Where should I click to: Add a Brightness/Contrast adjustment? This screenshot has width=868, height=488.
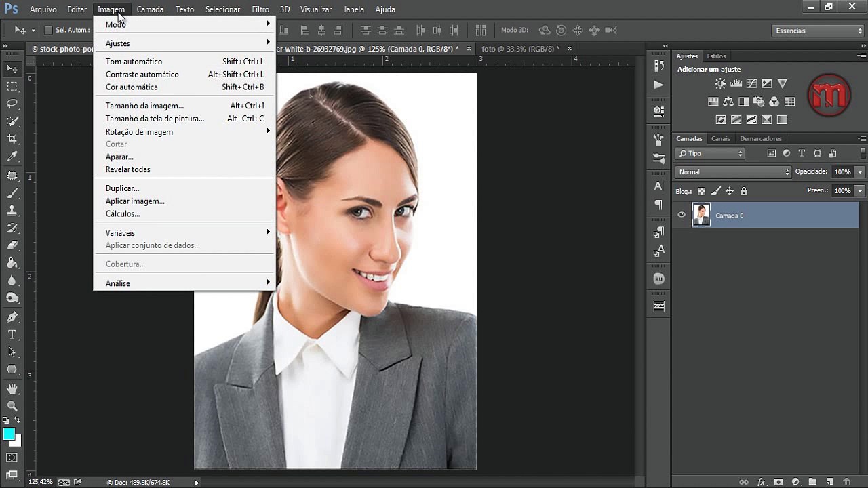pos(720,84)
